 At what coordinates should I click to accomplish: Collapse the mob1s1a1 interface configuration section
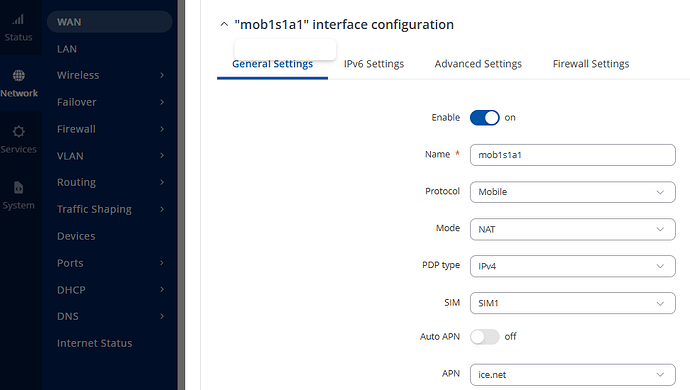click(x=224, y=24)
